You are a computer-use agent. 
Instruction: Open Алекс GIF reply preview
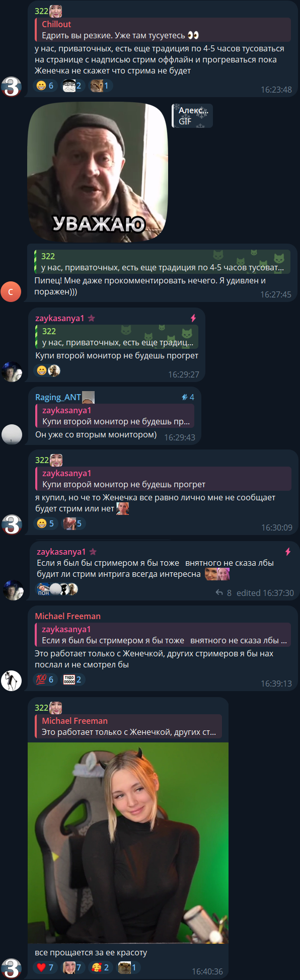193,116
